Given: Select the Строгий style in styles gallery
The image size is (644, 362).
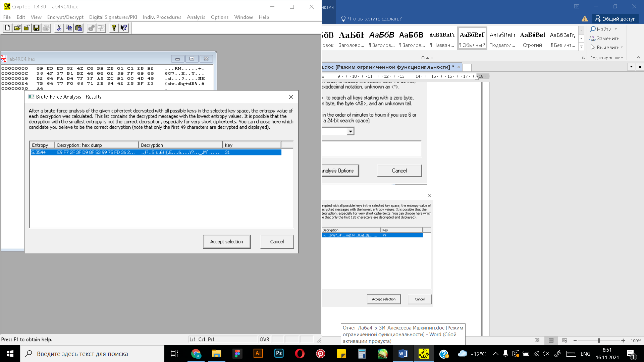Looking at the screenshot, I should coord(532,39).
